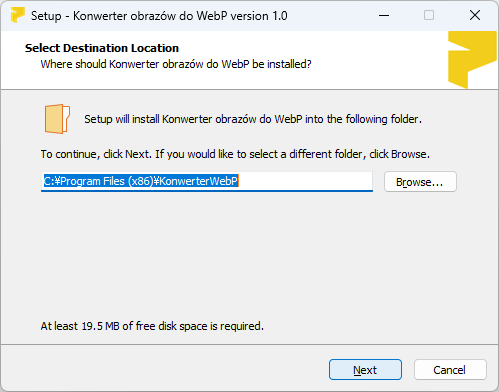Click the orange folder icon
499x392 pixels.
point(57,119)
